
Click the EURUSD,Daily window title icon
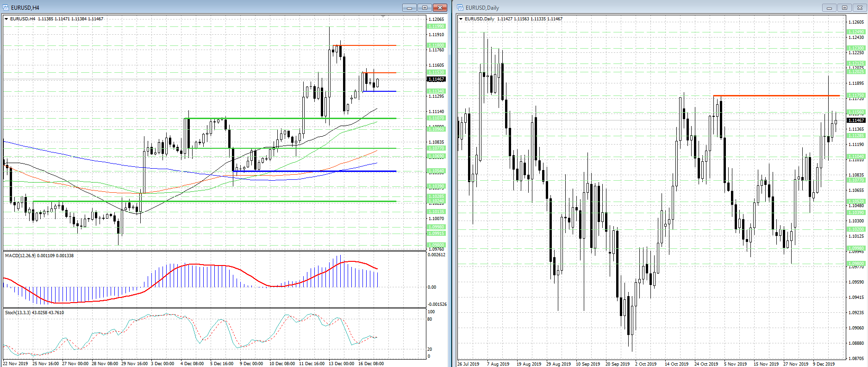click(x=460, y=7)
